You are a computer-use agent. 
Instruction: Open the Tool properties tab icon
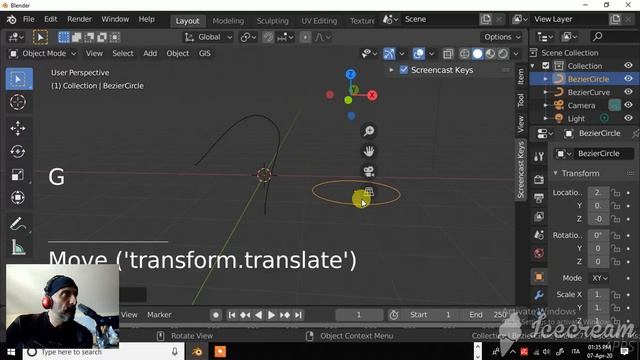coord(539,156)
